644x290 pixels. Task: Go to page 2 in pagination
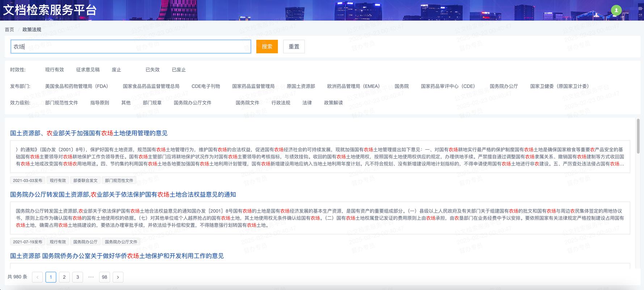point(64,277)
